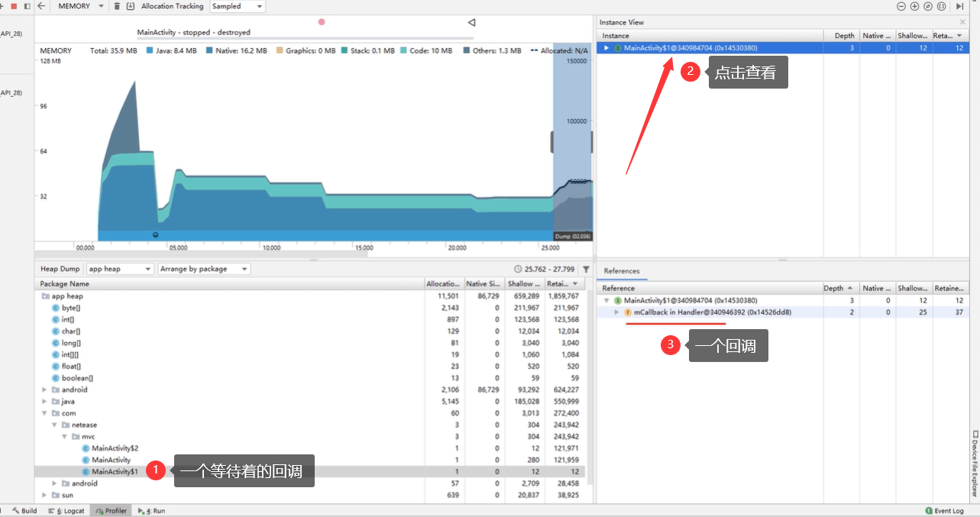Click the Dump (02.036) marker
The height and width of the screenshot is (517, 980).
(572, 237)
